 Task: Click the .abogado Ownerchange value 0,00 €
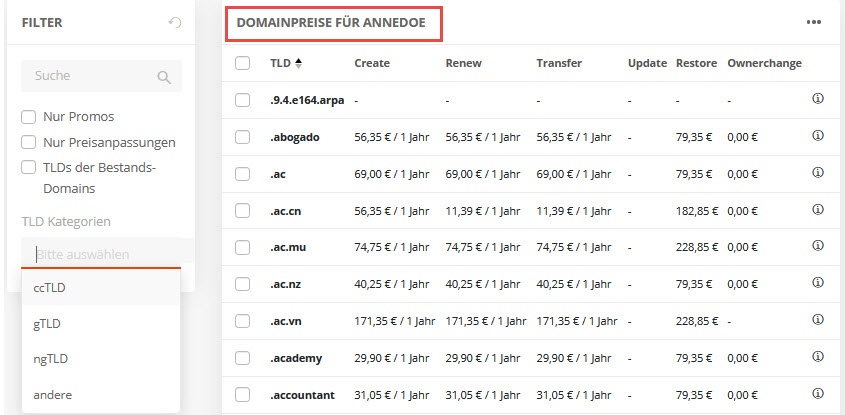coord(743,137)
